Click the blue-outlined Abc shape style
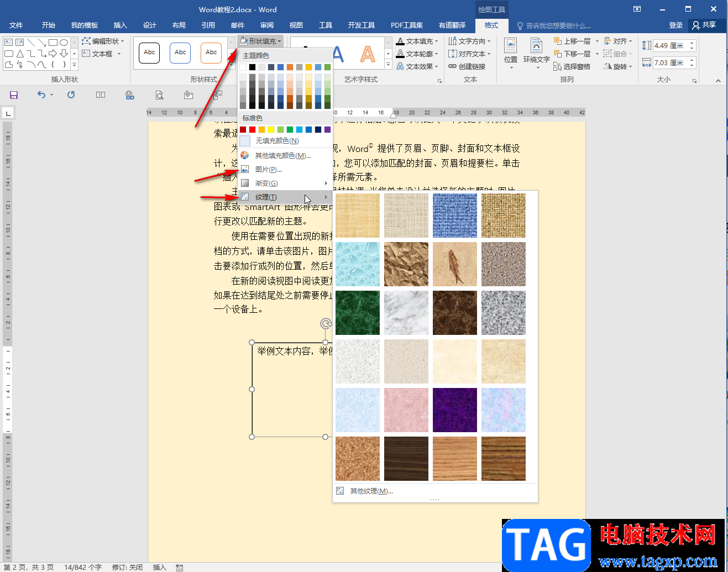This screenshot has width=728, height=572. pyautogui.click(x=180, y=53)
